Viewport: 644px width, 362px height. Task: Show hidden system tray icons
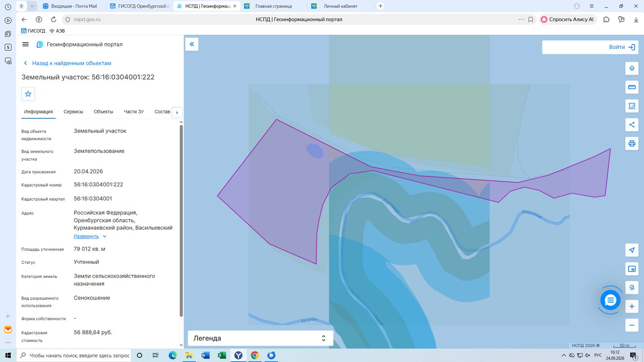coord(563,355)
